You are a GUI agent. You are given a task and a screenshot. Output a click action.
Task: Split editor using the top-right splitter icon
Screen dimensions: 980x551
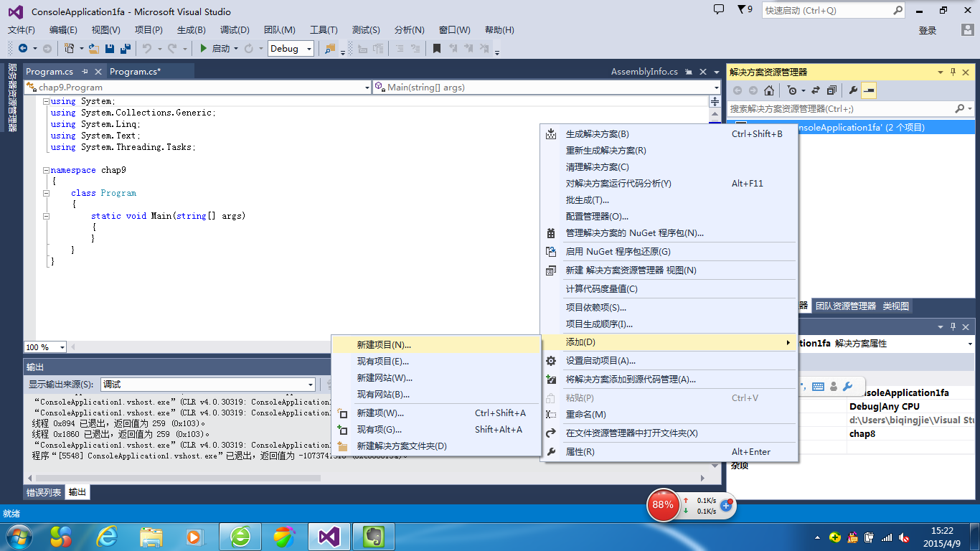coord(715,102)
